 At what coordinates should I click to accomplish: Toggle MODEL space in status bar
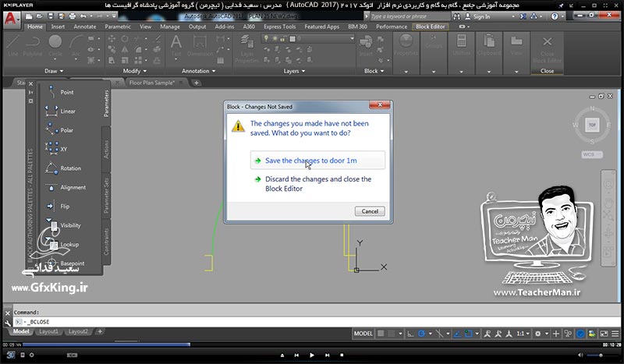363,334
